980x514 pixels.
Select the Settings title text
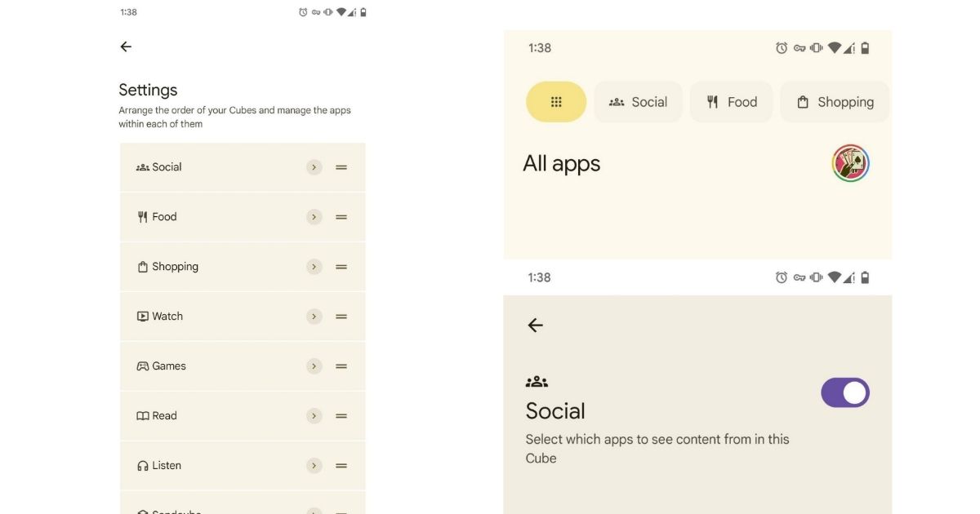(x=148, y=90)
